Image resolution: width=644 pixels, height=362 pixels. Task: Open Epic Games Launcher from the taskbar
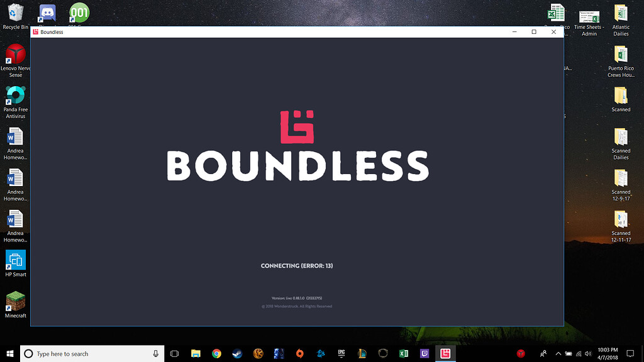click(341, 354)
